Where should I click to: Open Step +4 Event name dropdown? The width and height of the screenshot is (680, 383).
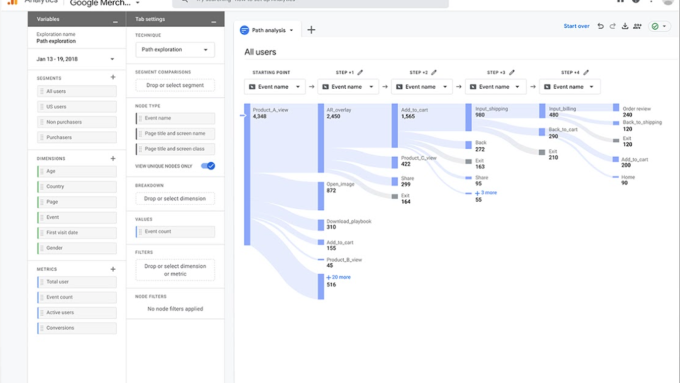(570, 87)
